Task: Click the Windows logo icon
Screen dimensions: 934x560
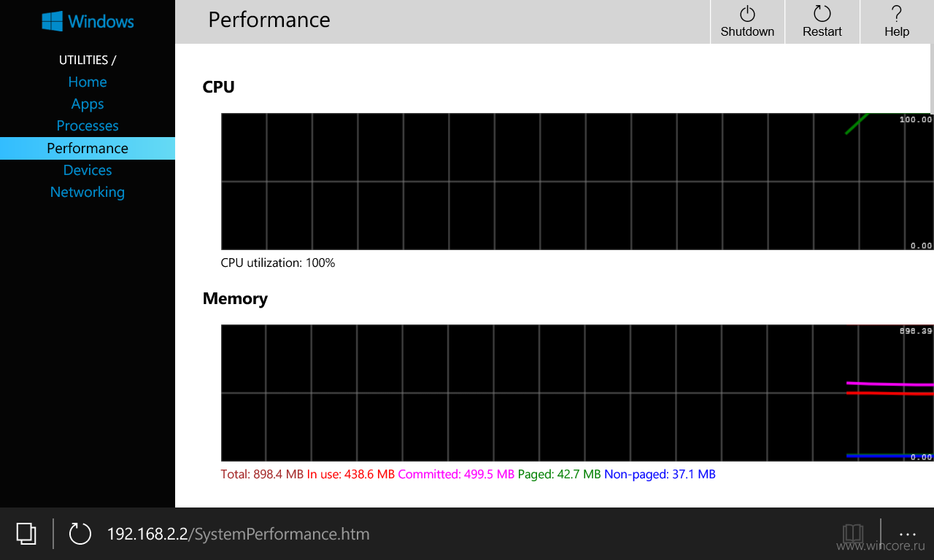Action: point(52,20)
